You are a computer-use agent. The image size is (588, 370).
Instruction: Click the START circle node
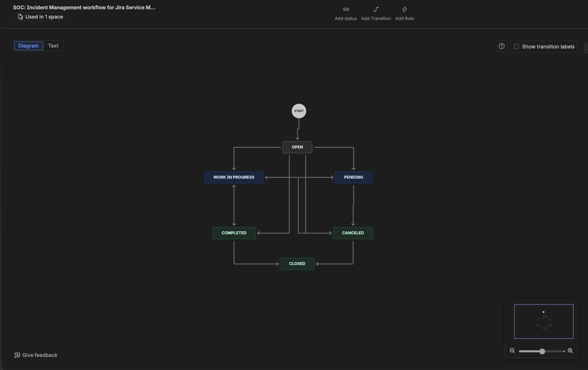[299, 111]
